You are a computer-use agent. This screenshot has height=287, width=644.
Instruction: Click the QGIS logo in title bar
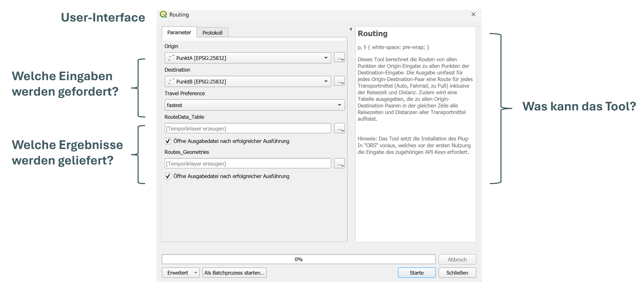[x=163, y=14]
